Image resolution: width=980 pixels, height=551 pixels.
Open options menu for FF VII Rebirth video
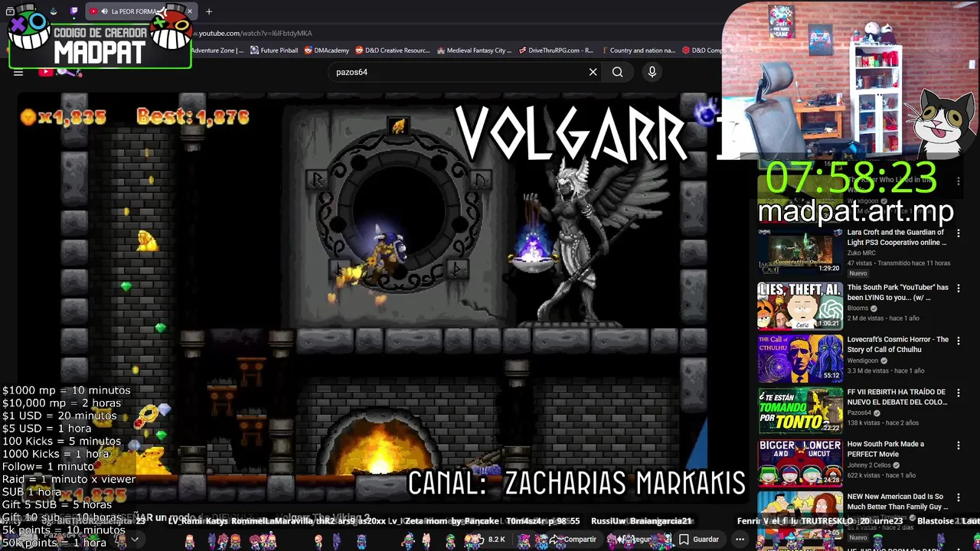958,393
